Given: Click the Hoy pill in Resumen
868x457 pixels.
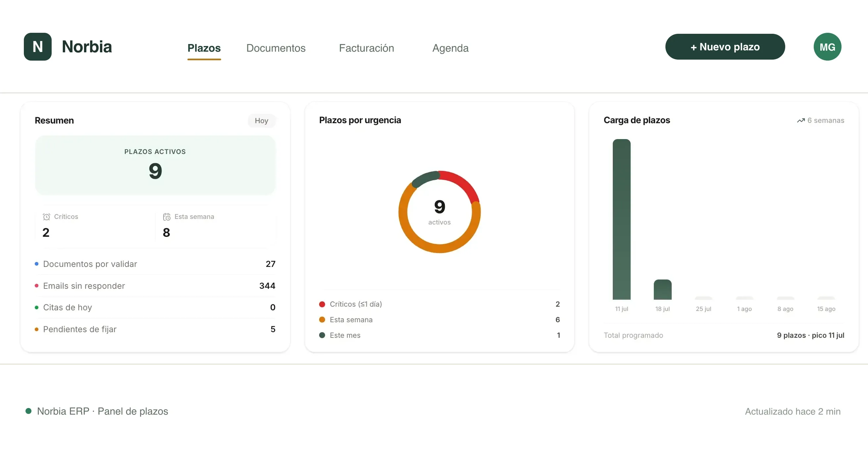Looking at the screenshot, I should tap(262, 121).
